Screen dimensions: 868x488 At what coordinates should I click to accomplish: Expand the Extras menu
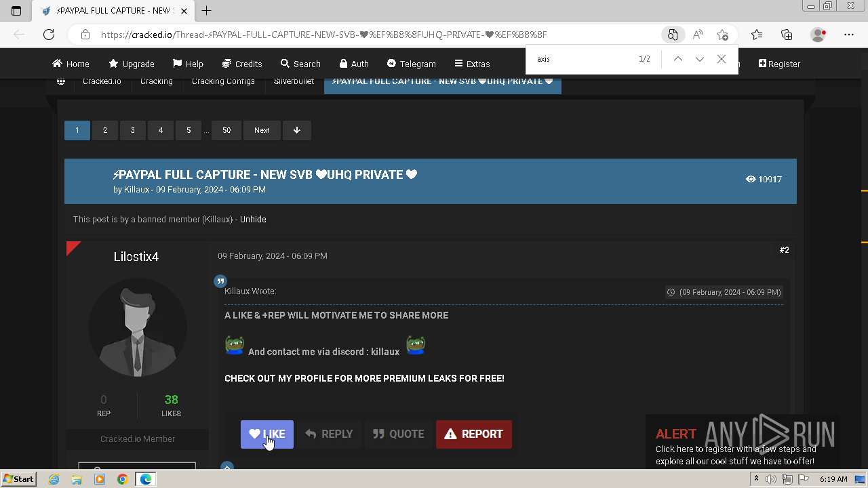(472, 64)
